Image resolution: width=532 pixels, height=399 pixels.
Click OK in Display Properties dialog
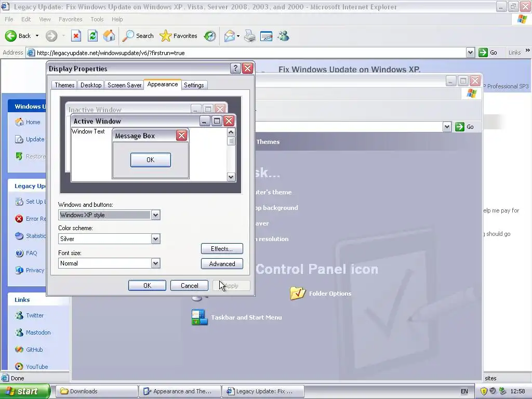click(x=147, y=286)
